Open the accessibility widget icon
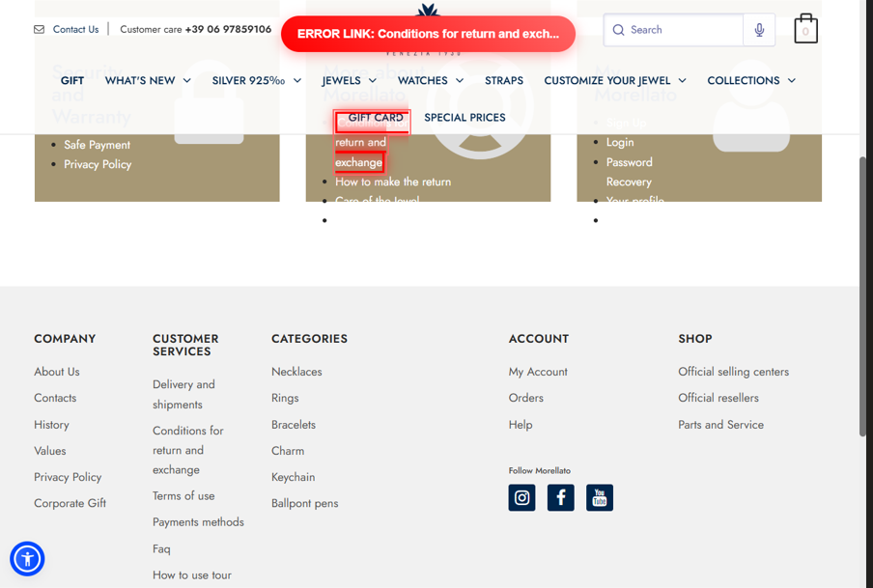The width and height of the screenshot is (873, 588). click(27, 559)
